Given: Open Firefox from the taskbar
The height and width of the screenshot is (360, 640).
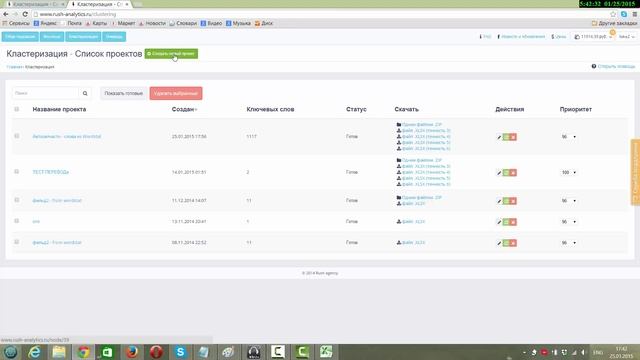Looking at the screenshot, I should click(131, 352).
